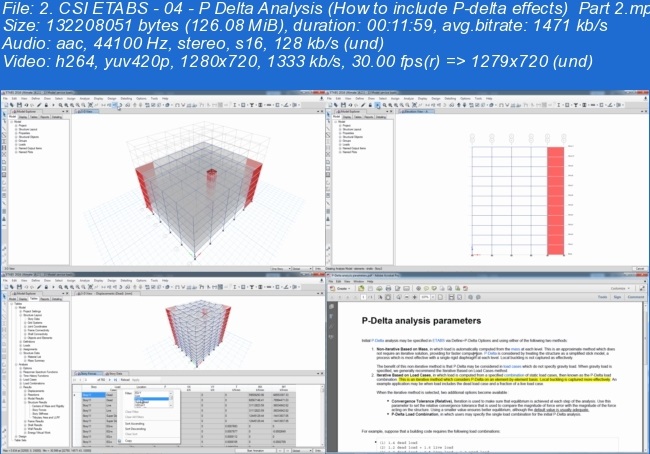The image size is (650, 454).
Task: Open the Window menu in Acrobat
Action: click(359, 281)
